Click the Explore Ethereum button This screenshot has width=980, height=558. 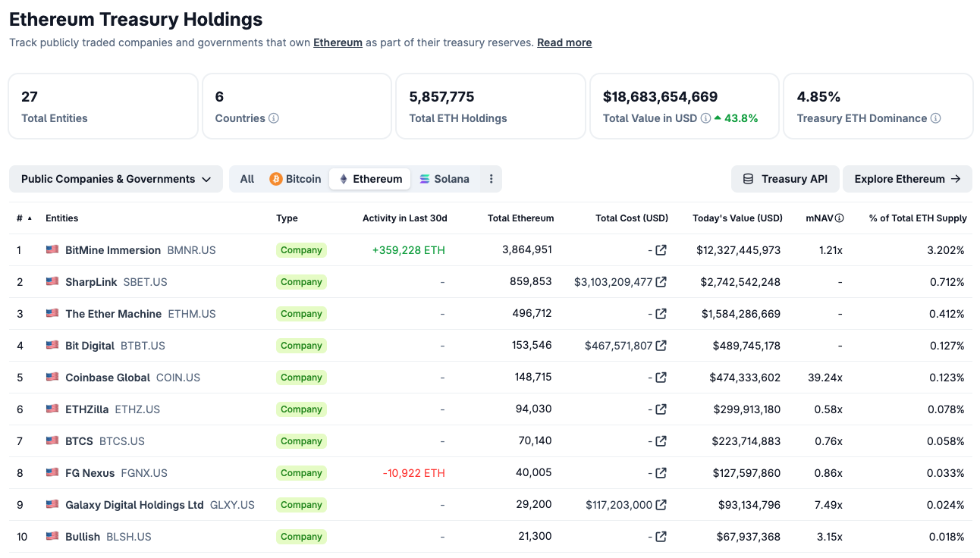(x=907, y=179)
